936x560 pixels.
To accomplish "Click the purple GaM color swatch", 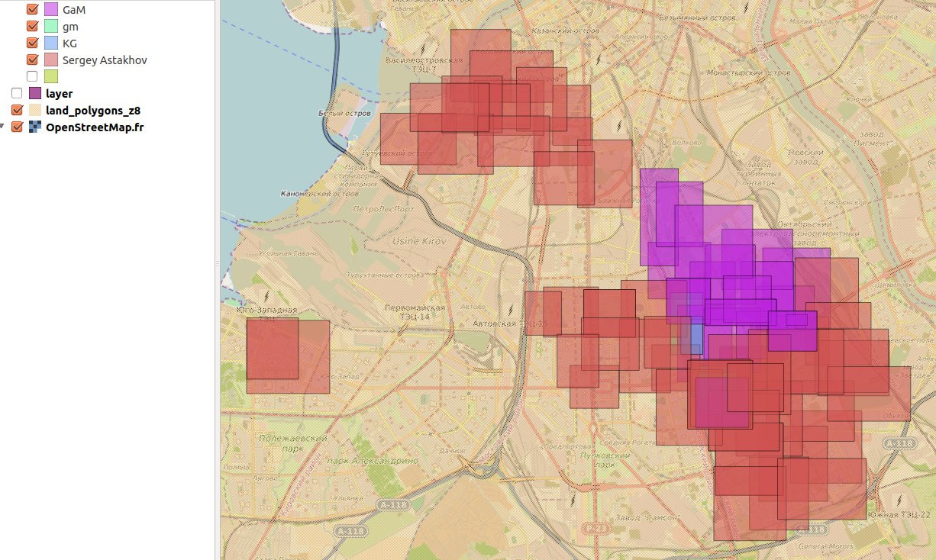I will 51,10.
